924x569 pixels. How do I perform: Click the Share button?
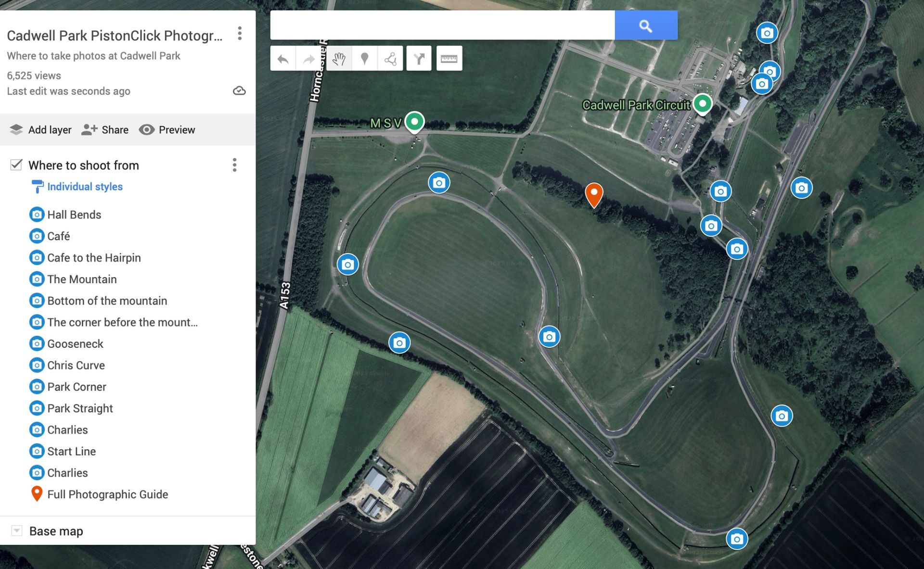pyautogui.click(x=105, y=129)
